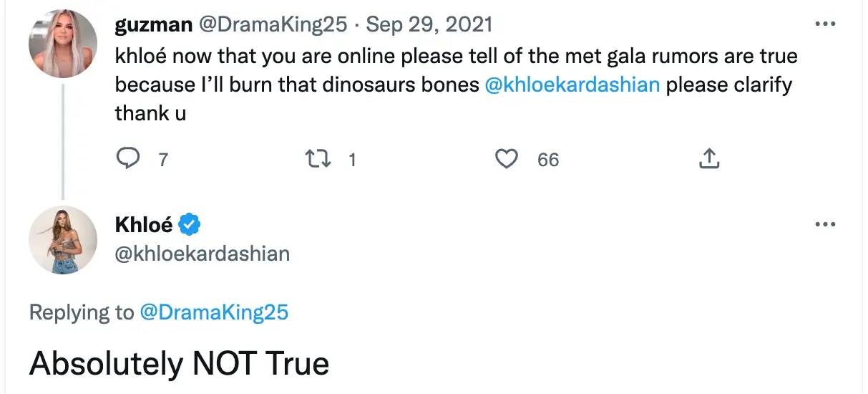Click the reply count 7
Viewport: 868px width, 394px height.
pos(163,160)
